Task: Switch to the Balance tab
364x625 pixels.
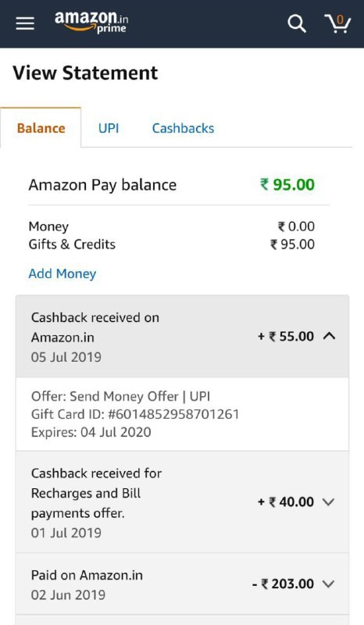Action: click(x=41, y=128)
